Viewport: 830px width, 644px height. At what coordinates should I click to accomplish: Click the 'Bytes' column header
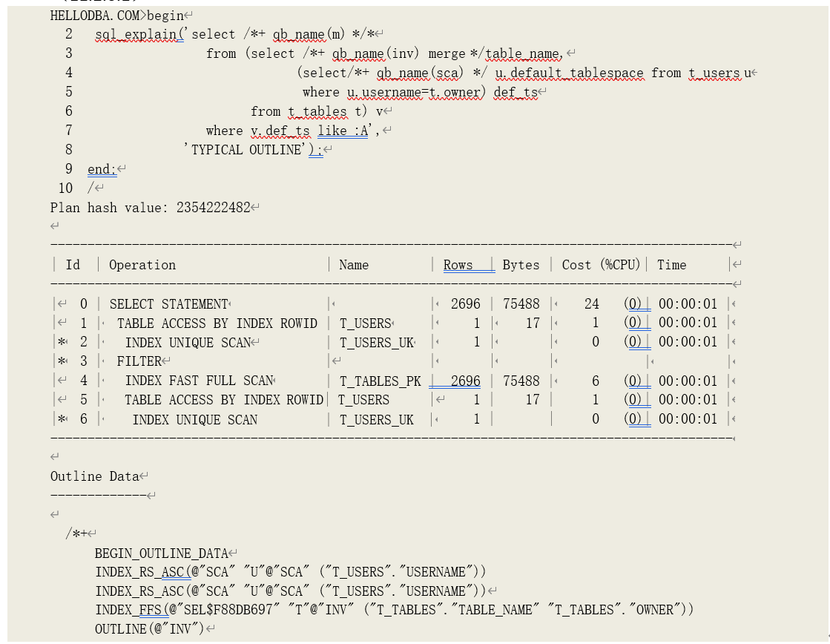point(521,265)
